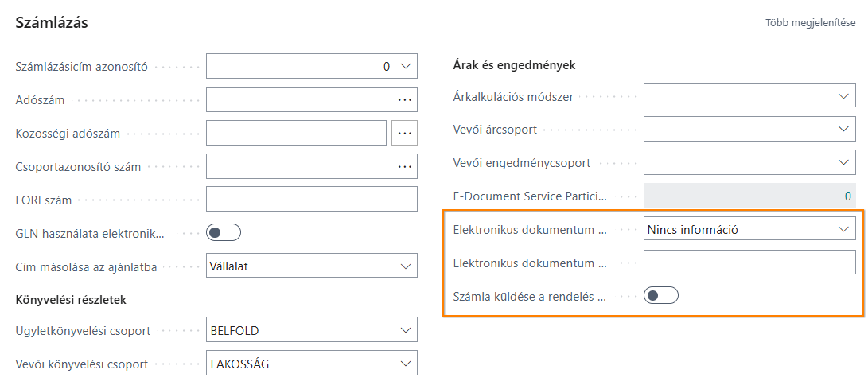Open dropdown showing Nincs információ
The width and height of the screenshot is (868, 389).
[843, 229]
